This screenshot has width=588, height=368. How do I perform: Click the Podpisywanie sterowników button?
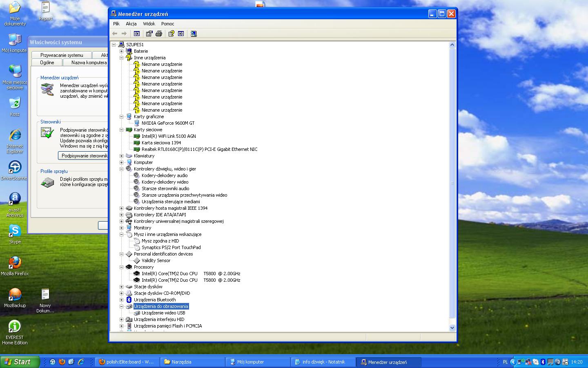click(83, 156)
